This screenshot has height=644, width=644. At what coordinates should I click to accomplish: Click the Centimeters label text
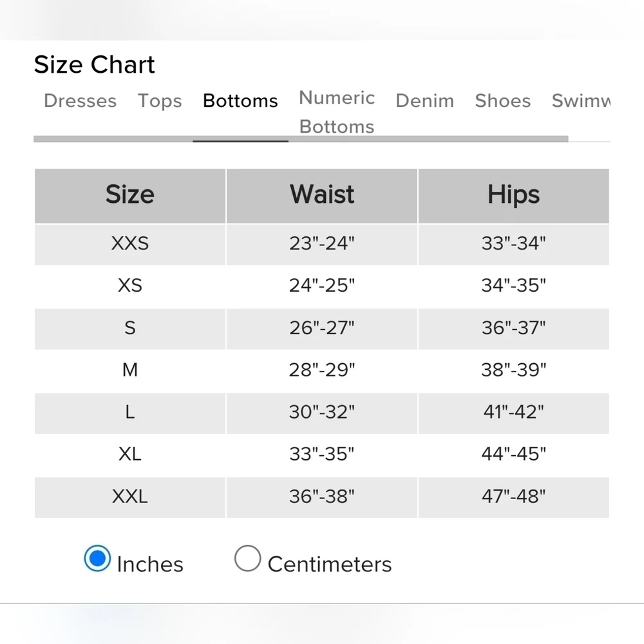click(x=330, y=564)
